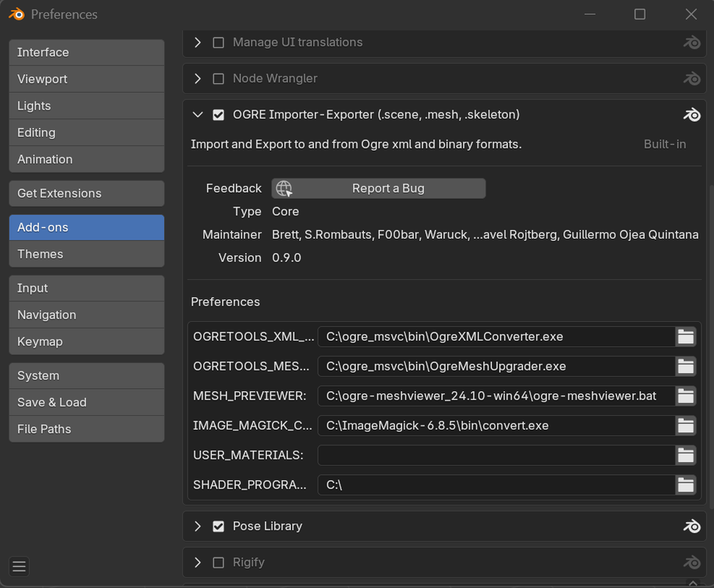Screen dimensions: 714x588
Task: Open the Keymap section
Action: tap(87, 342)
